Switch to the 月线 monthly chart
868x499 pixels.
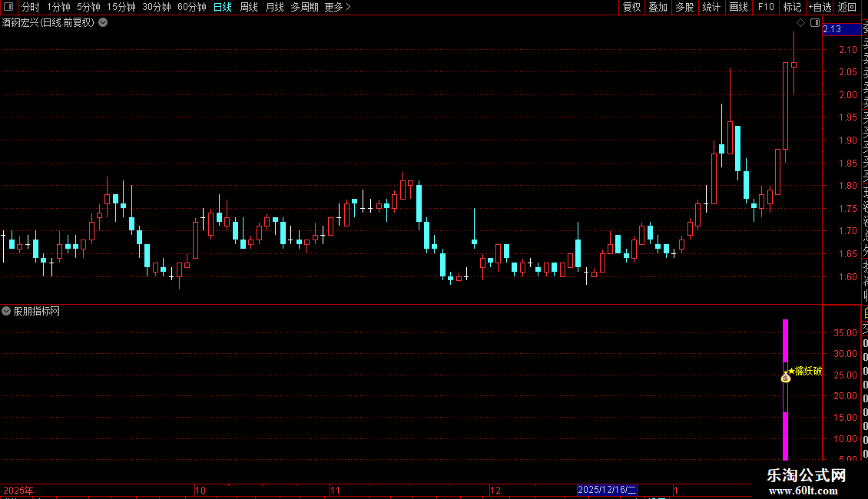click(x=274, y=7)
